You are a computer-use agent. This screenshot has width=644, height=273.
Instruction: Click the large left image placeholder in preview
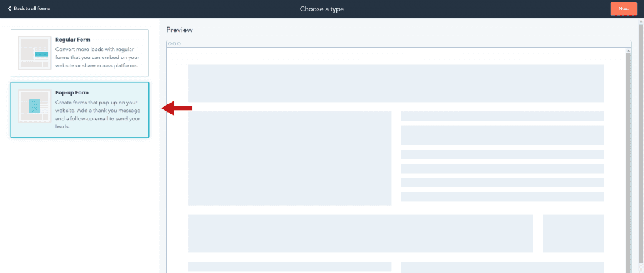coord(289,158)
